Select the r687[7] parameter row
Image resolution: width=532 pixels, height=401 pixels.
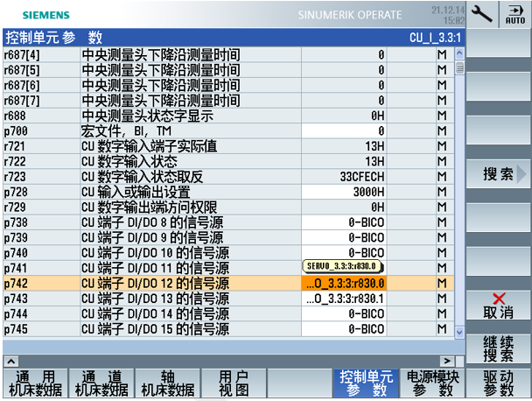(x=228, y=101)
